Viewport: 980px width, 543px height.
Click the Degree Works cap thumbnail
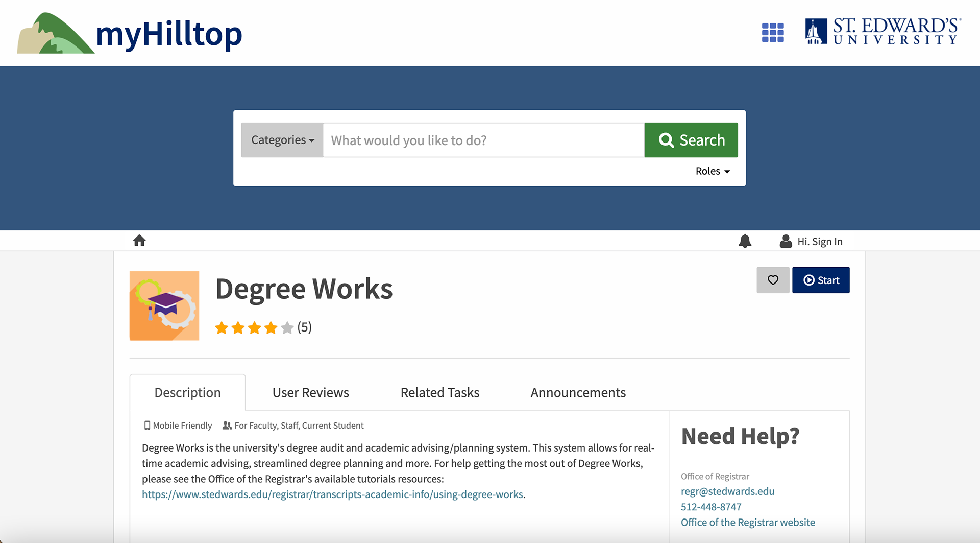click(x=164, y=305)
